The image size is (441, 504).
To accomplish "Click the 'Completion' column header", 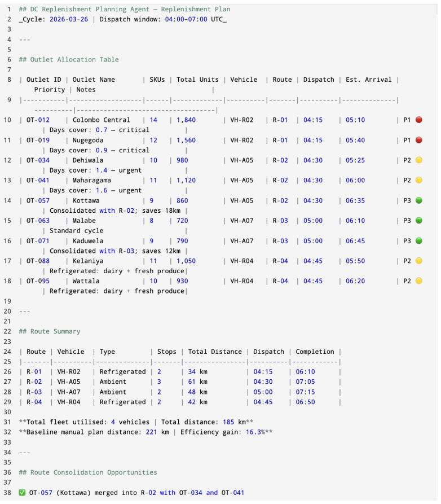I will (x=315, y=352).
